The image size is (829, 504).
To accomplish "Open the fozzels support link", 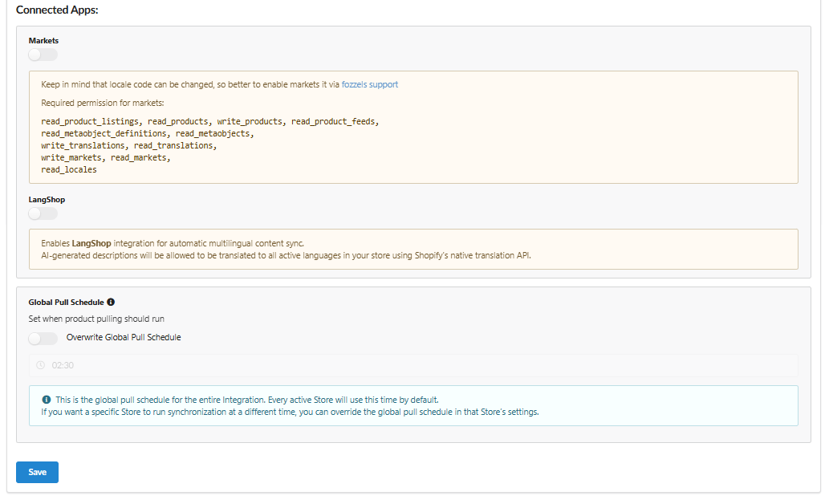I will click(x=369, y=84).
